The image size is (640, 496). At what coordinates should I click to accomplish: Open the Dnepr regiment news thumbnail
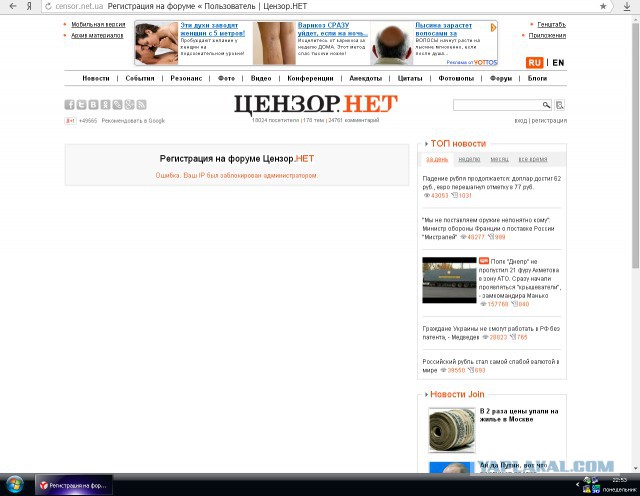point(449,280)
